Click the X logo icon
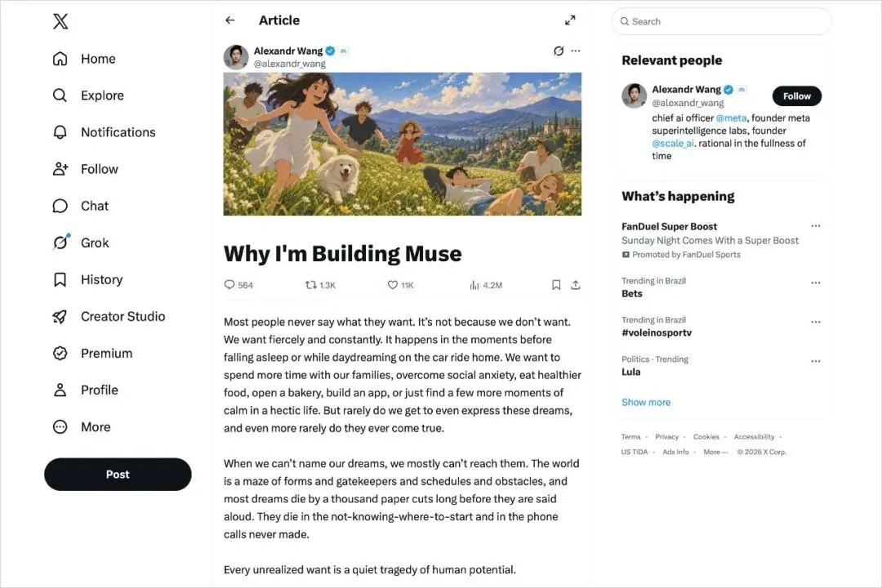Image resolution: width=882 pixels, height=588 pixels. (60, 21)
